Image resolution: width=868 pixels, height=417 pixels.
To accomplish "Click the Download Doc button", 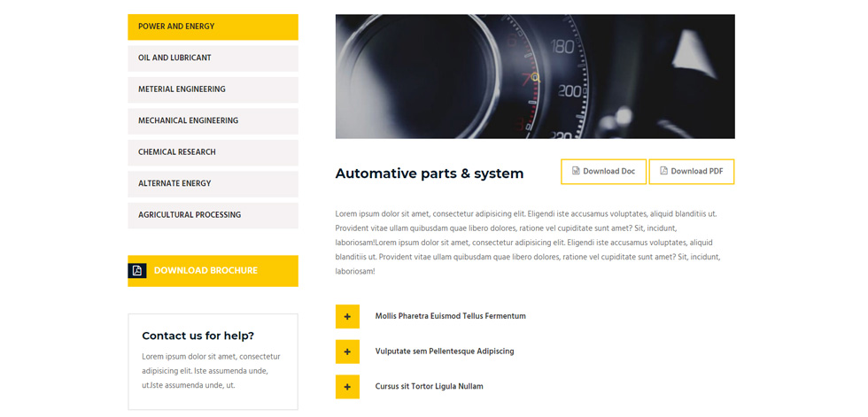I will tap(603, 172).
